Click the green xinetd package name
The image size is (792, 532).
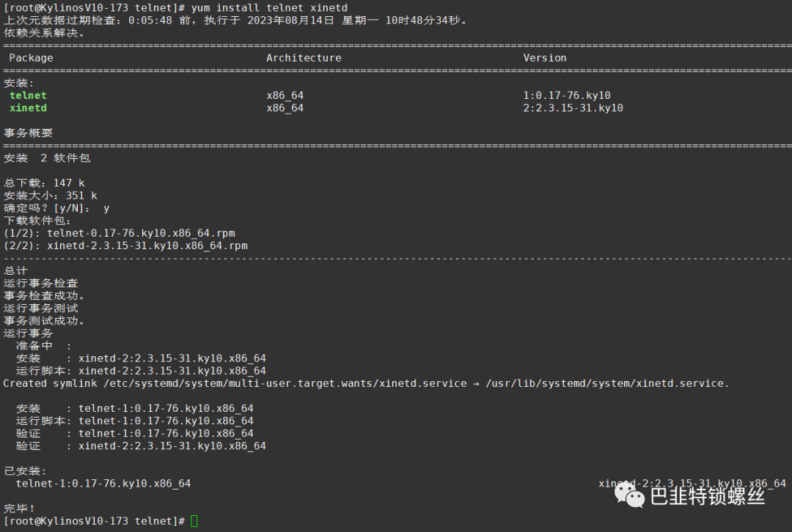28,108
